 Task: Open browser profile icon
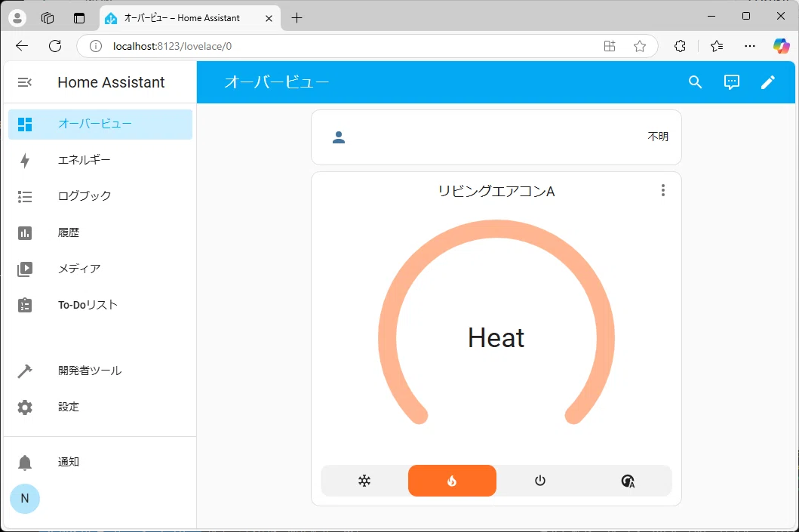(x=17, y=18)
